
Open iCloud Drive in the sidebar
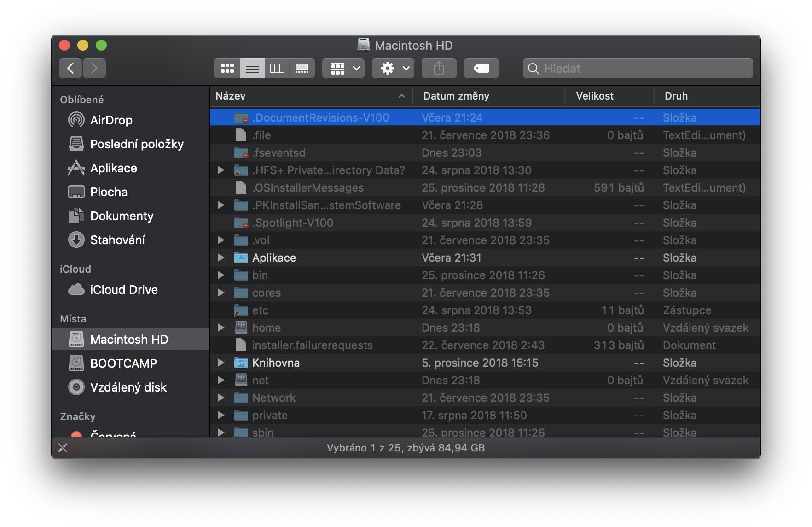tap(131, 290)
